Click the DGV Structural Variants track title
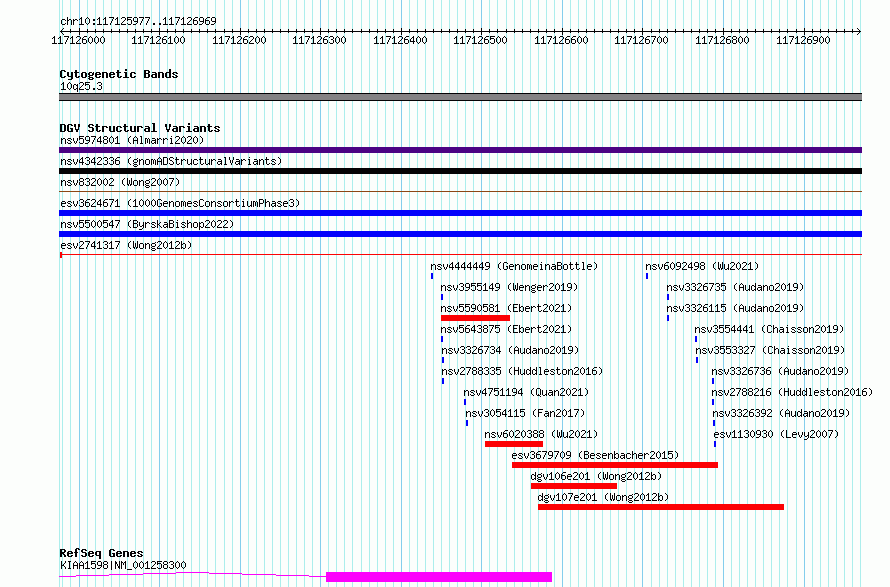 click(x=140, y=128)
